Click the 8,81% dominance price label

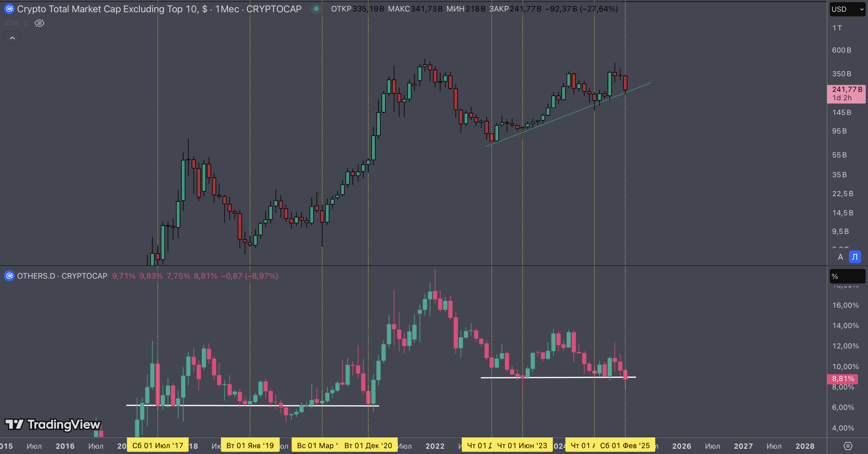click(843, 379)
